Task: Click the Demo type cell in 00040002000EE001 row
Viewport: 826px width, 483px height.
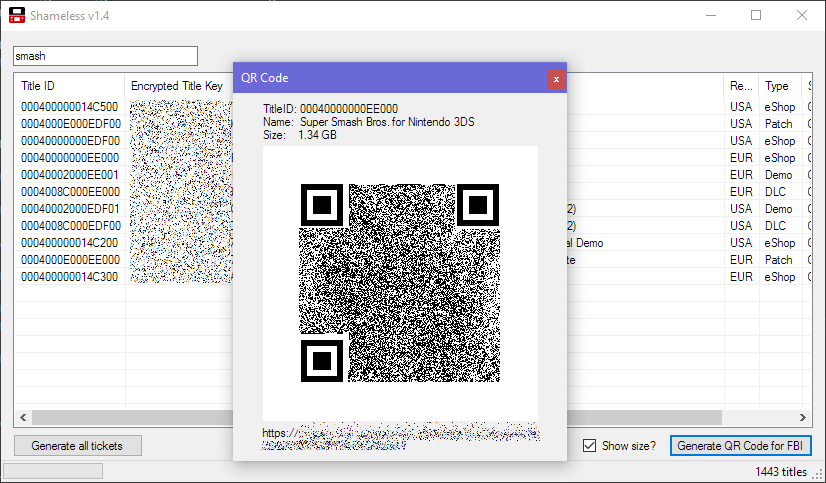Action: 779,175
